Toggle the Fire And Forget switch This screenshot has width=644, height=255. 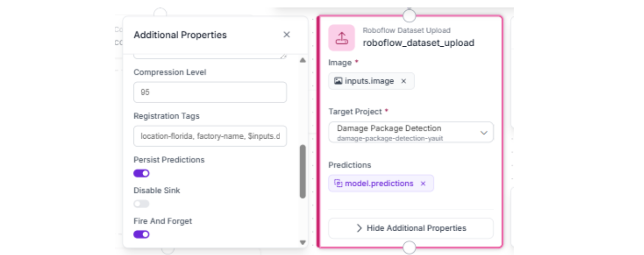(x=141, y=235)
